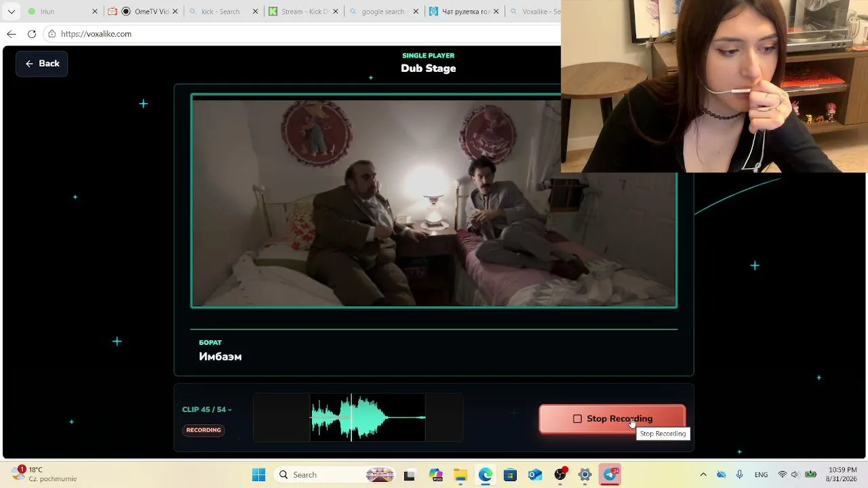Viewport: 868px width, 488px height.
Task: Close the "Stream - Kick" tab
Action: (x=336, y=12)
